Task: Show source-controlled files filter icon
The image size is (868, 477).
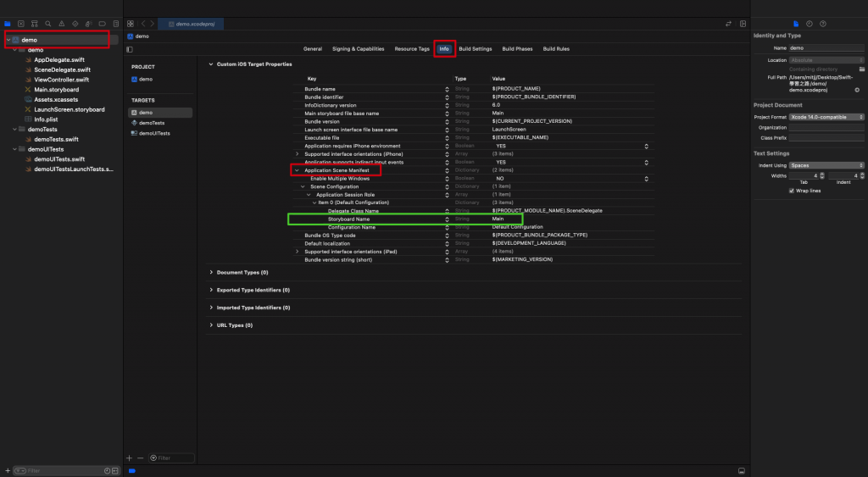Action: coord(115,471)
